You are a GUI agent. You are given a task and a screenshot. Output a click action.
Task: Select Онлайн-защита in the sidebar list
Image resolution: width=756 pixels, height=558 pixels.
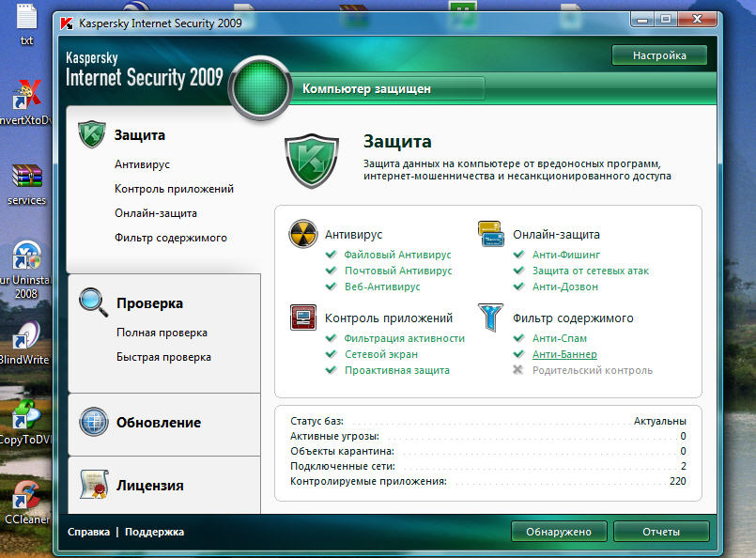156,213
